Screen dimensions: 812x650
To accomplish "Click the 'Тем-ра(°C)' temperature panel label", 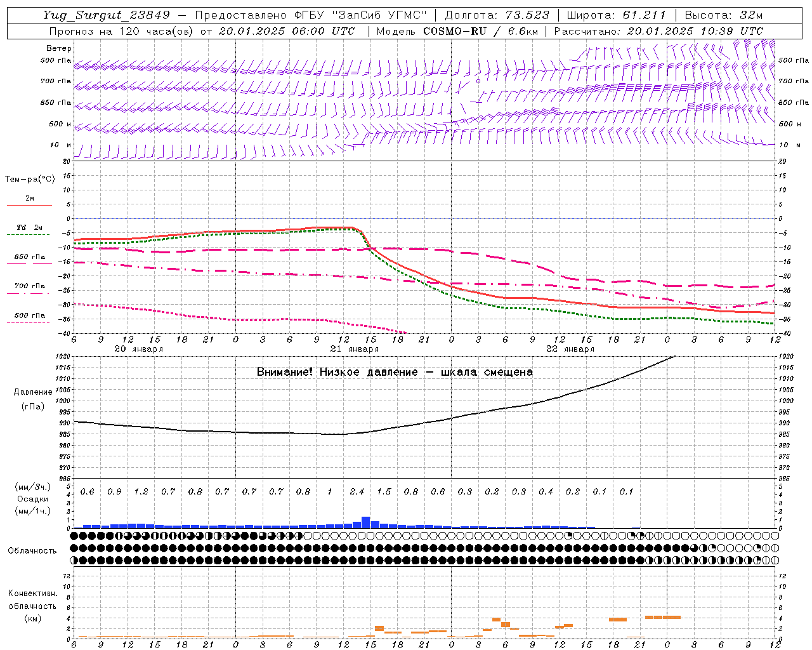I will (x=30, y=179).
